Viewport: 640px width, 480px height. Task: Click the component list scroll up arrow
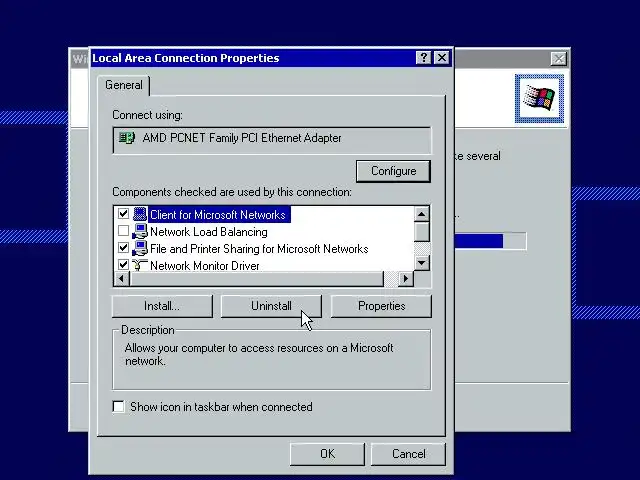click(x=422, y=214)
